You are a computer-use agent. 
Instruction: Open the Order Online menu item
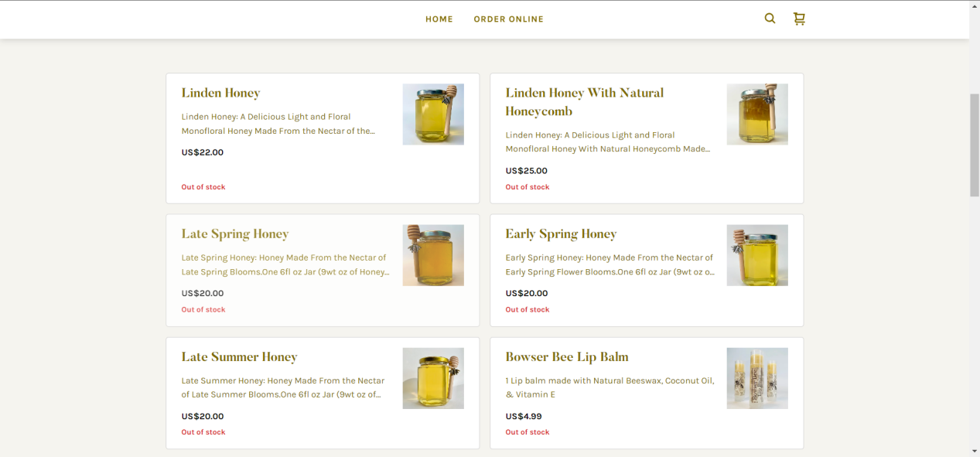[x=508, y=19]
